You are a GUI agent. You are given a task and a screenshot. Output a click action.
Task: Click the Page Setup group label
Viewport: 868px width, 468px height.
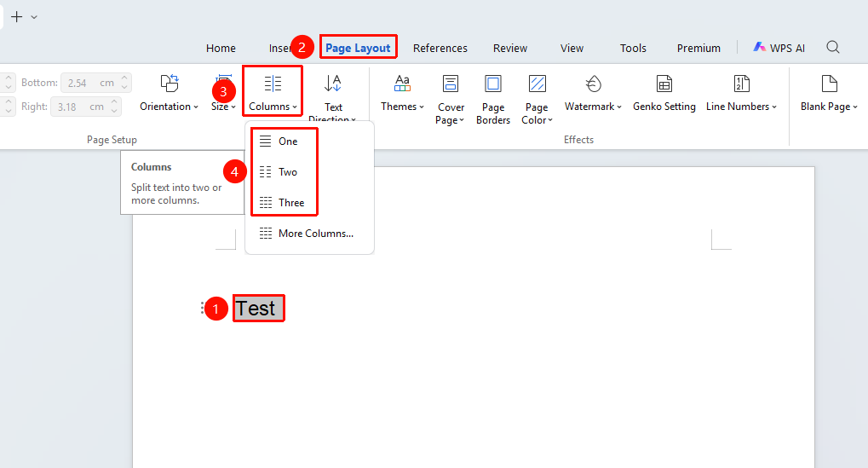click(x=112, y=140)
